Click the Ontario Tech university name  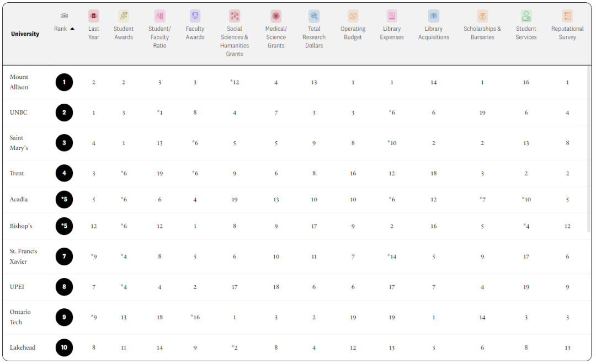[x=20, y=317]
